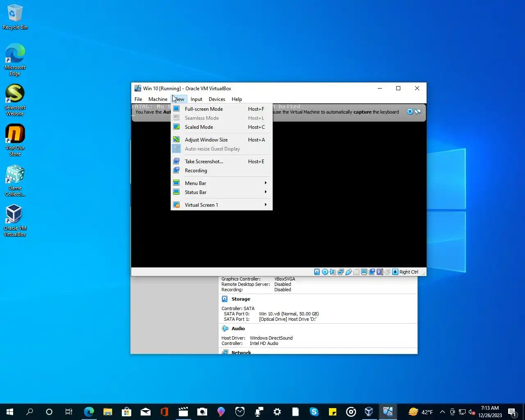Click the Win 10.vdi storage entry text
The image size is (525, 420).
pos(289,314)
